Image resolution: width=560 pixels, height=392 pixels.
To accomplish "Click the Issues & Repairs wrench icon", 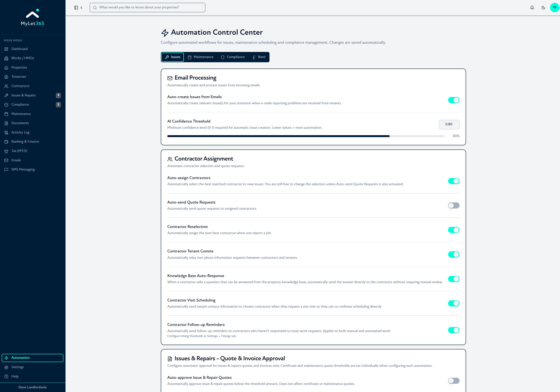I will [6, 95].
